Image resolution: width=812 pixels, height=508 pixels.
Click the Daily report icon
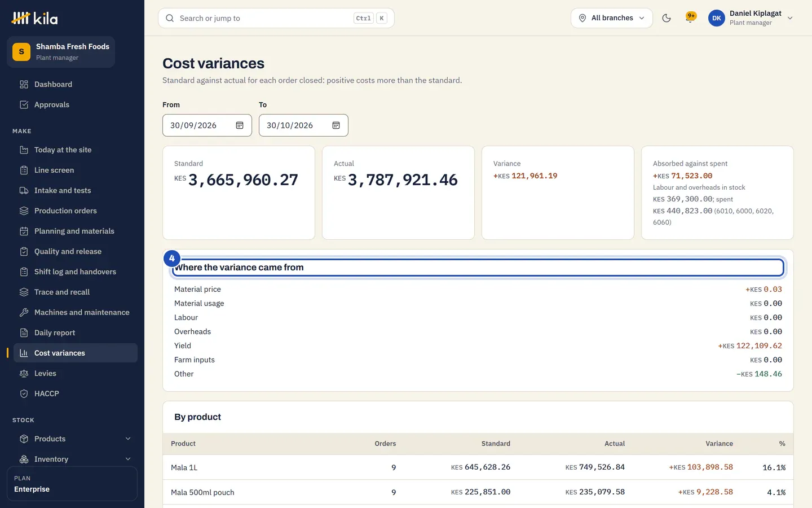[24, 332]
